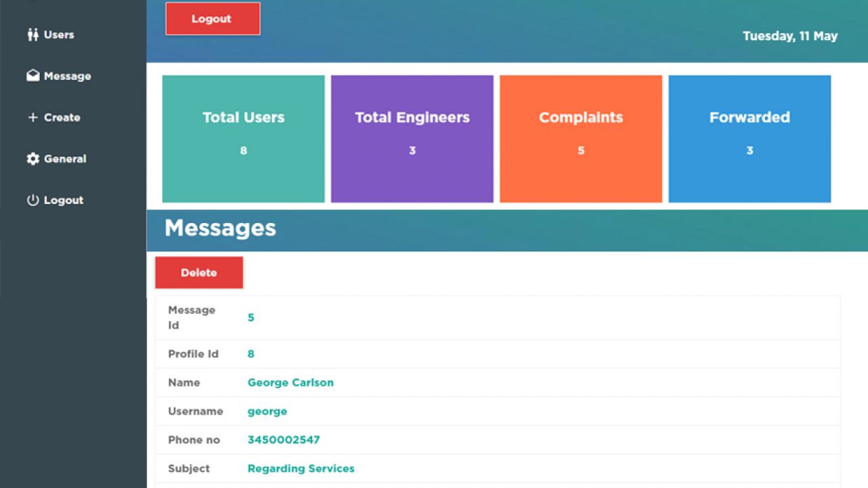Click the power icon beside Logout

(33, 200)
